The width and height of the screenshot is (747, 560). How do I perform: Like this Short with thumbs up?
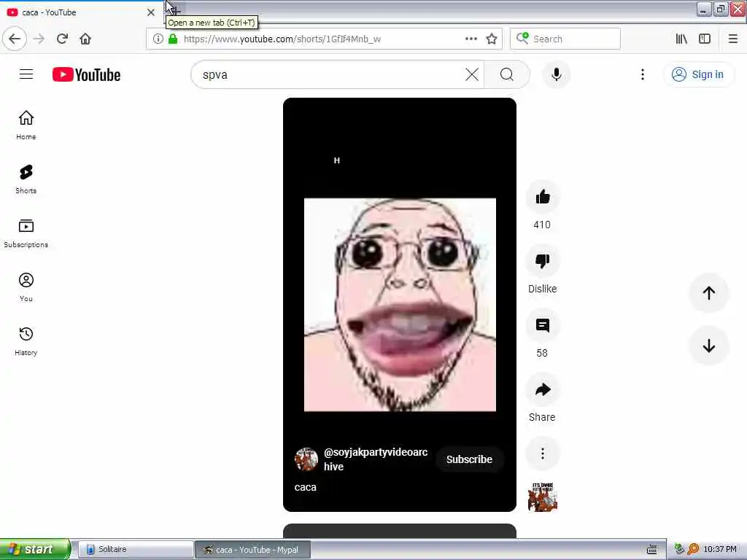click(x=542, y=197)
